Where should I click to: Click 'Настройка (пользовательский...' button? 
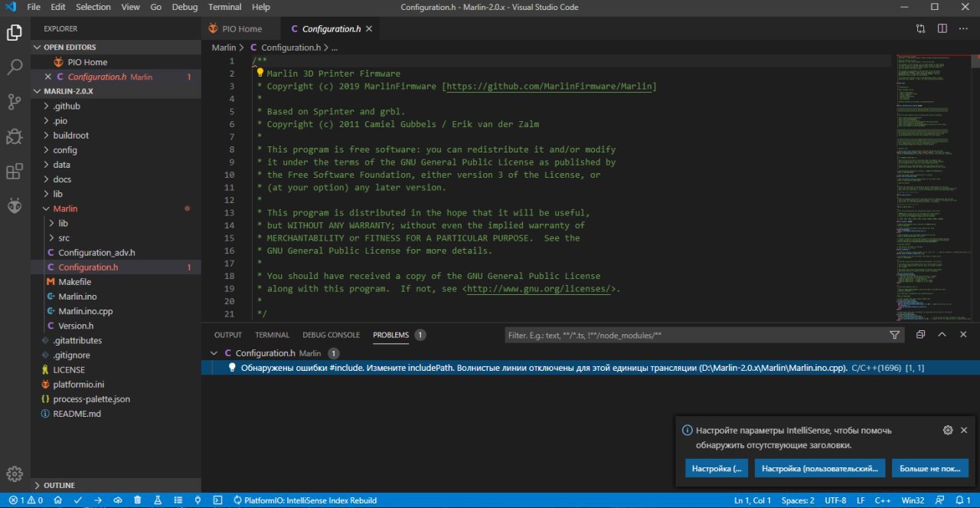click(x=820, y=468)
